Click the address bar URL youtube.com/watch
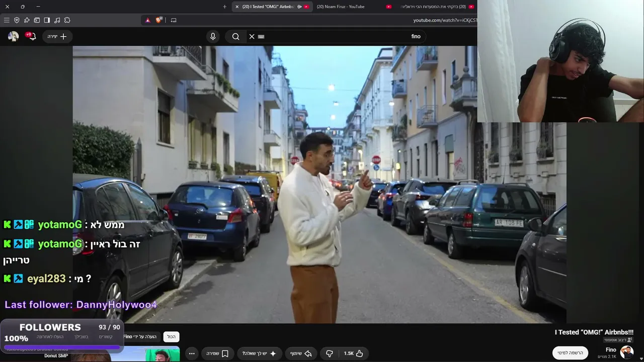The image size is (644, 362). (x=445, y=20)
